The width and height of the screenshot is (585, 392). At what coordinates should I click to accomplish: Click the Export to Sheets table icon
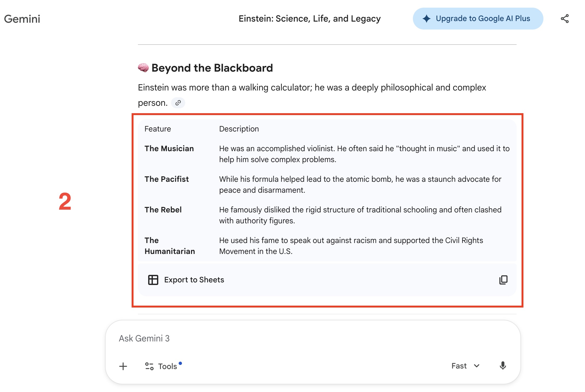tap(153, 280)
